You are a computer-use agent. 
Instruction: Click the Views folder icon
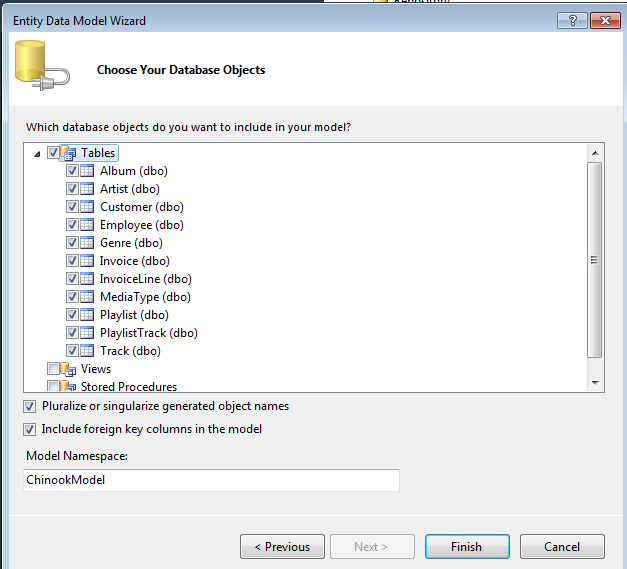(x=68, y=369)
